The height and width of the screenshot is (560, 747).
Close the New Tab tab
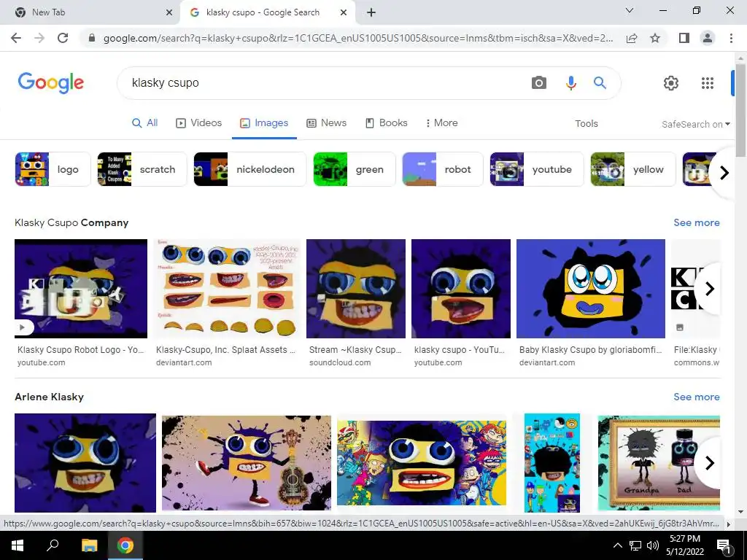169,12
